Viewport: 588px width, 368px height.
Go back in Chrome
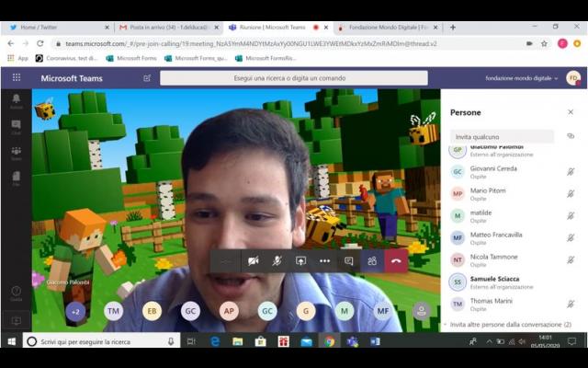pyautogui.click(x=10, y=43)
